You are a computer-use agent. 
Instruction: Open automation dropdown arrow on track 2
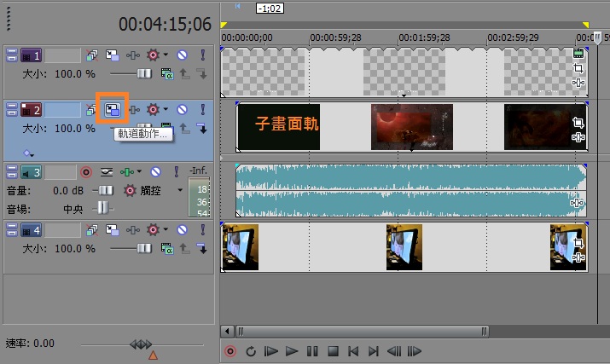pos(166,109)
